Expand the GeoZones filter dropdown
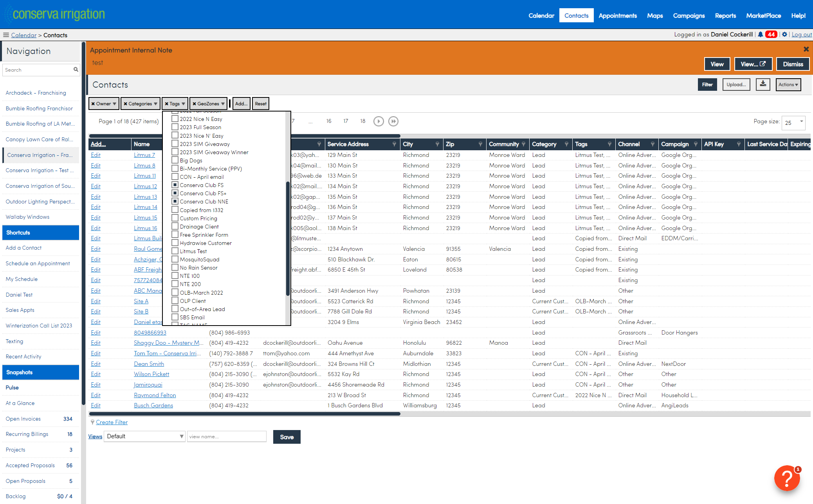 [x=223, y=104]
